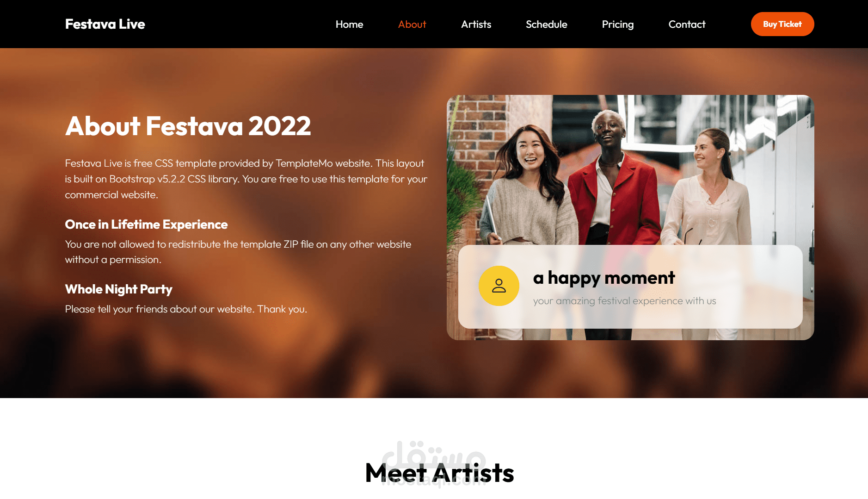Click the translucent caption card on photo
This screenshot has height=499, width=868.
tap(630, 287)
